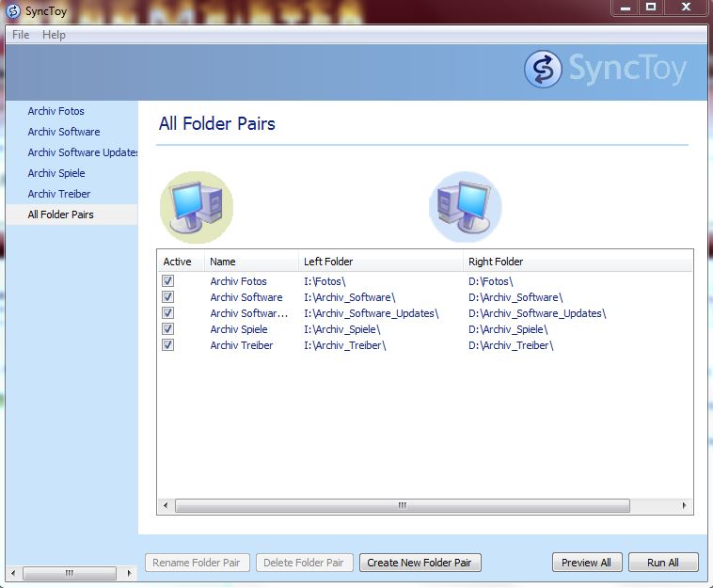Click sidebar scrollbar left arrow

point(13,573)
